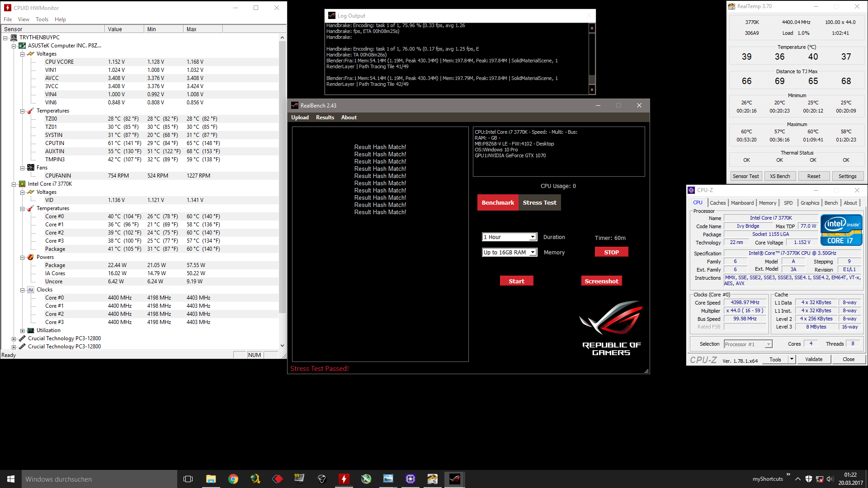The height and width of the screenshot is (488, 868).
Task: Collapse the TRYTHENBUYPC tree node
Action: coord(5,38)
